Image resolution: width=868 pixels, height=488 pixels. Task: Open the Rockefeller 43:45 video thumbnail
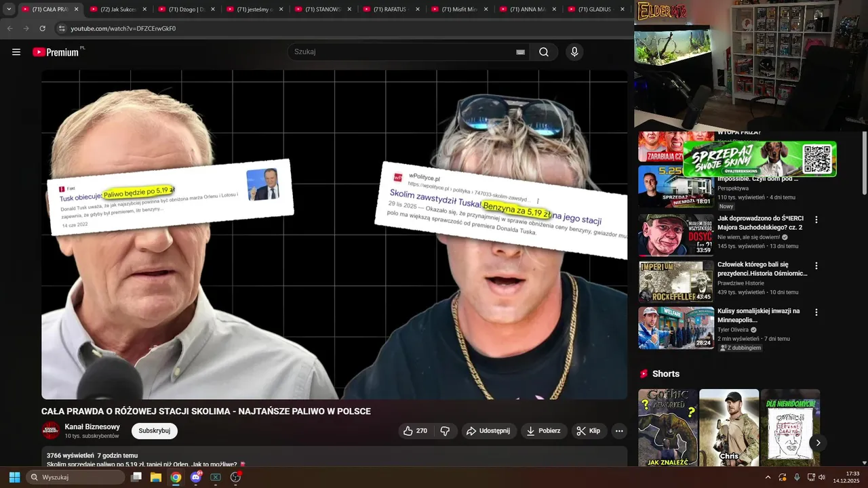click(x=676, y=281)
